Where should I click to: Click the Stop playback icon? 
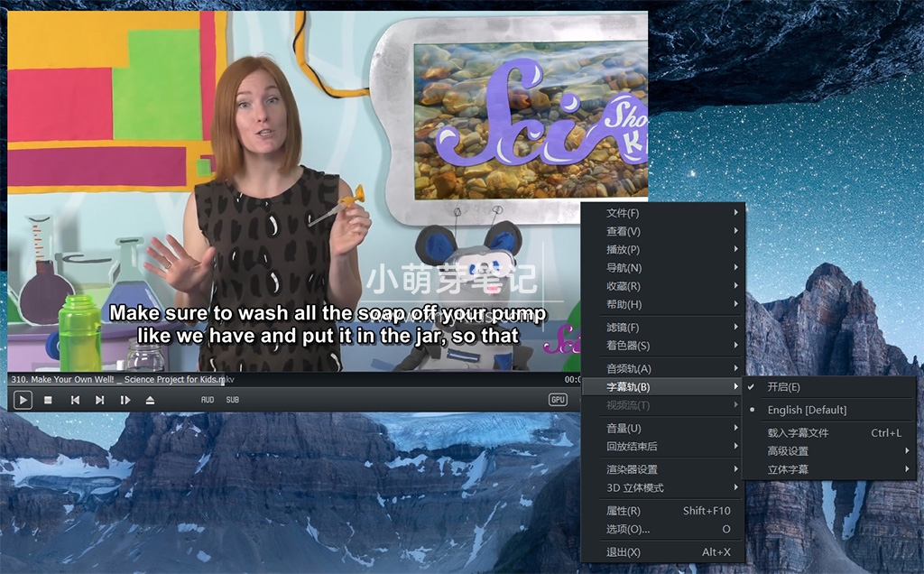pos(49,400)
